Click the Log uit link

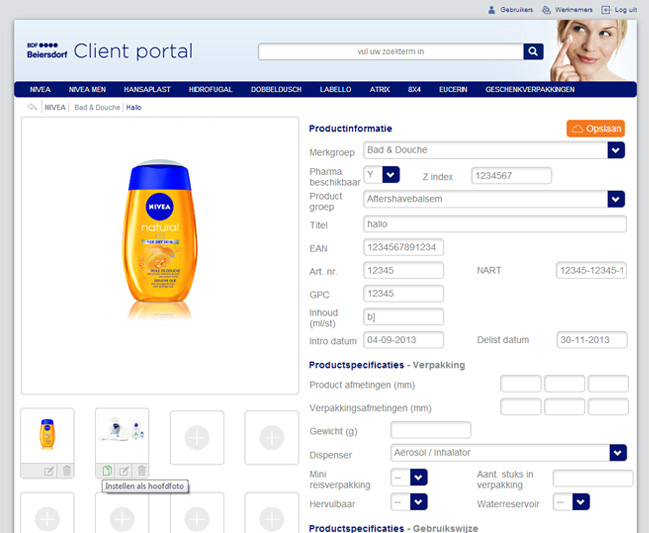point(625,10)
